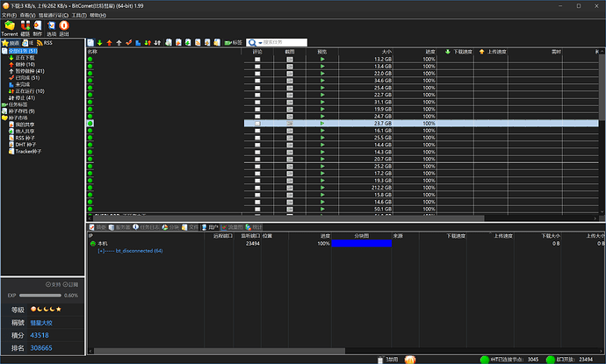Open the View (查看) menu
606x364 pixels.
pos(27,15)
